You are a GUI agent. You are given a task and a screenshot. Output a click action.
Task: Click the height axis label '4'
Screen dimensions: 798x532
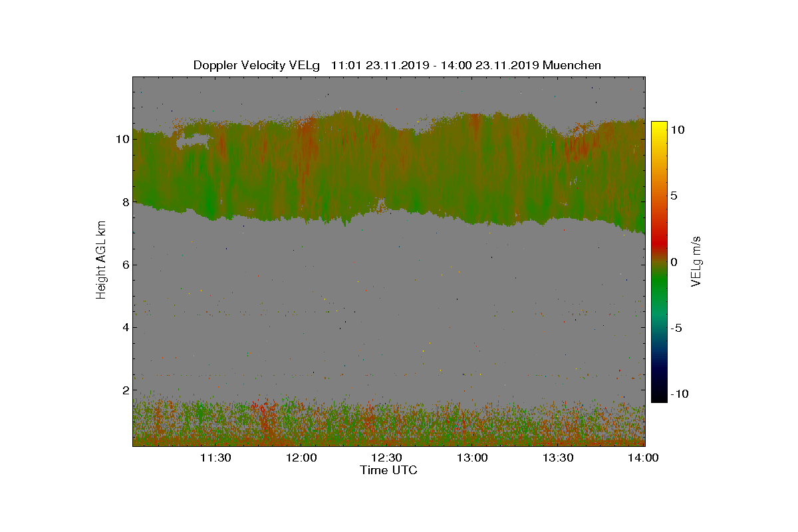coord(124,327)
